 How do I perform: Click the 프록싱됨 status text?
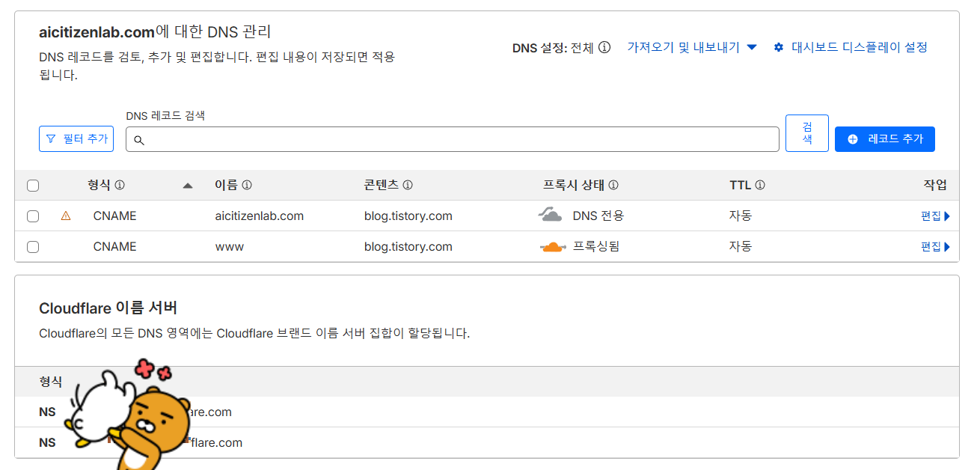click(x=596, y=247)
